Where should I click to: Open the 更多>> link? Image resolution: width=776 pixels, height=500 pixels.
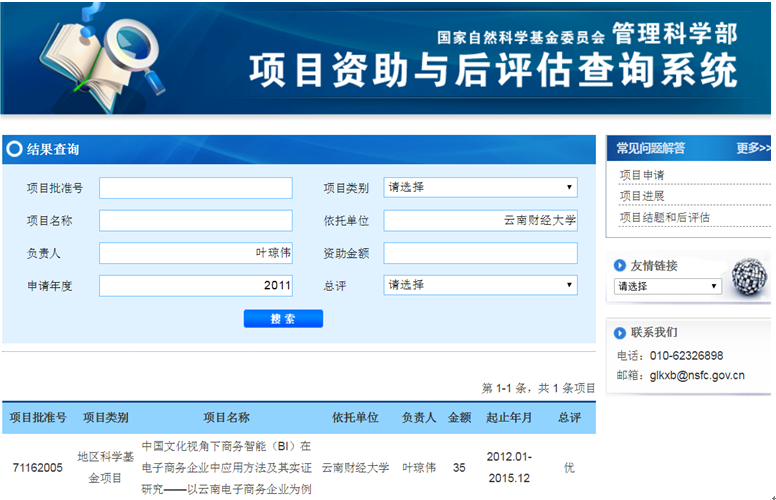(753, 148)
